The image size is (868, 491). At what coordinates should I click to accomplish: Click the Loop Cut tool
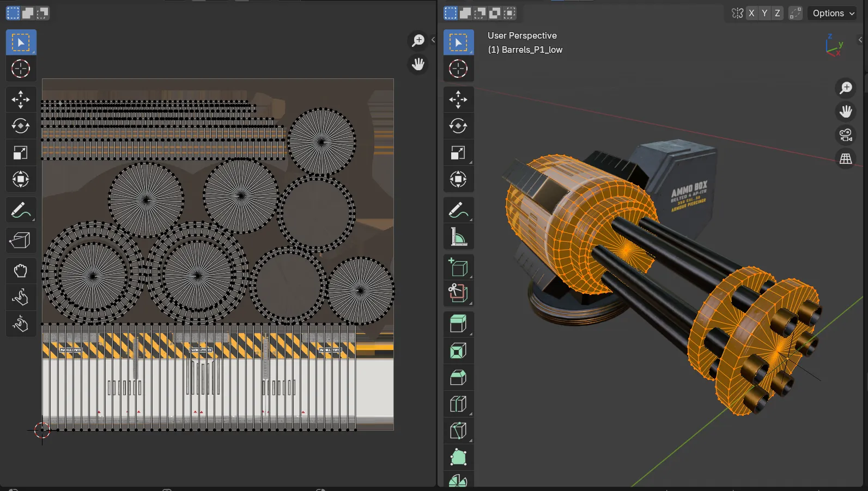pos(458,404)
